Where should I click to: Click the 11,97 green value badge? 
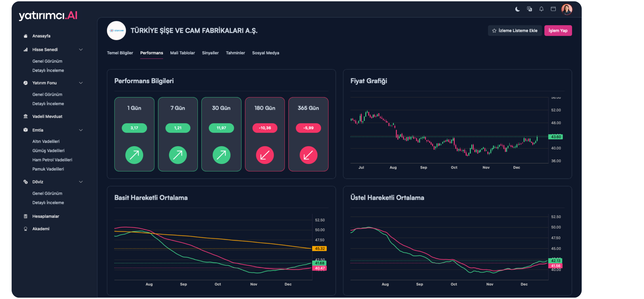pos(221,128)
